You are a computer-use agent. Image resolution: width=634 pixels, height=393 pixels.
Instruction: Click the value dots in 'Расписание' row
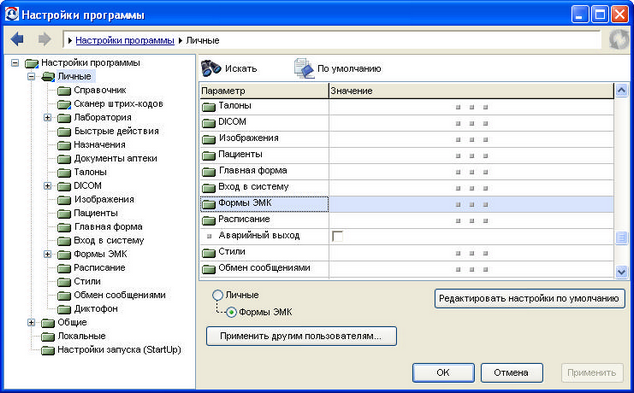[471, 221]
